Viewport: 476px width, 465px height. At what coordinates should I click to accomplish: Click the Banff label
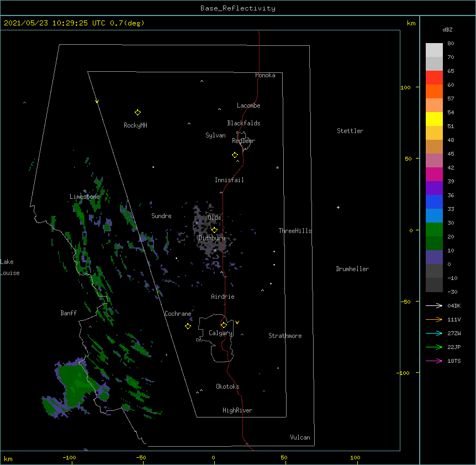pyautogui.click(x=68, y=313)
